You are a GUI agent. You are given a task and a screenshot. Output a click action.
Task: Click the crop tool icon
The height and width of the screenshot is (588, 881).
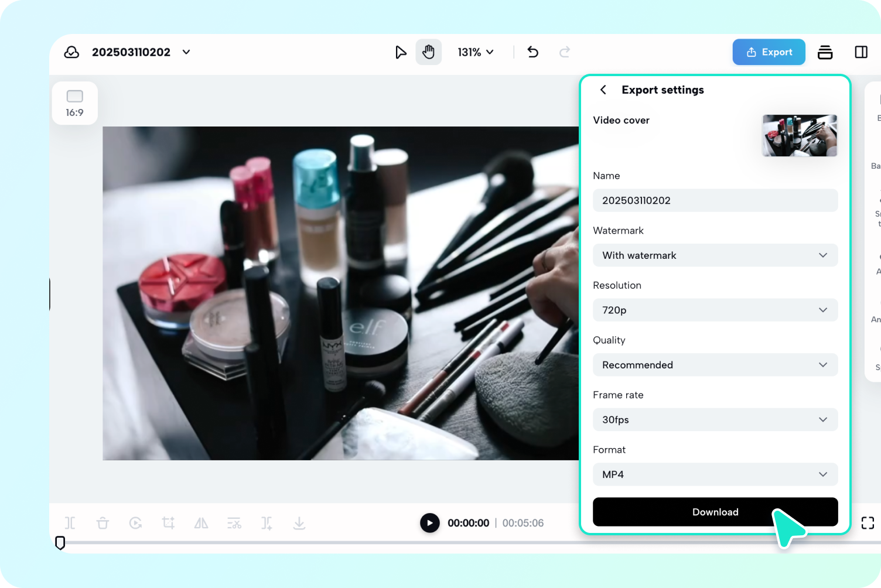[x=168, y=523]
